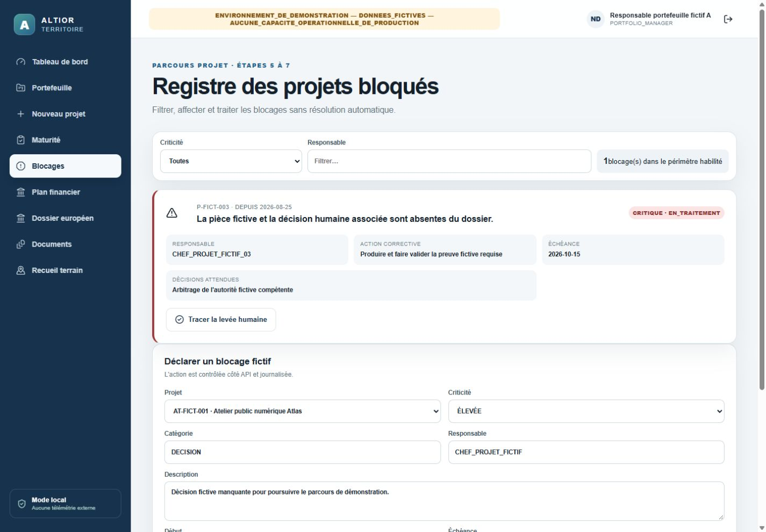Click the Portefeuille folder icon
Viewport: 766px width, 532px height.
pyautogui.click(x=21, y=88)
